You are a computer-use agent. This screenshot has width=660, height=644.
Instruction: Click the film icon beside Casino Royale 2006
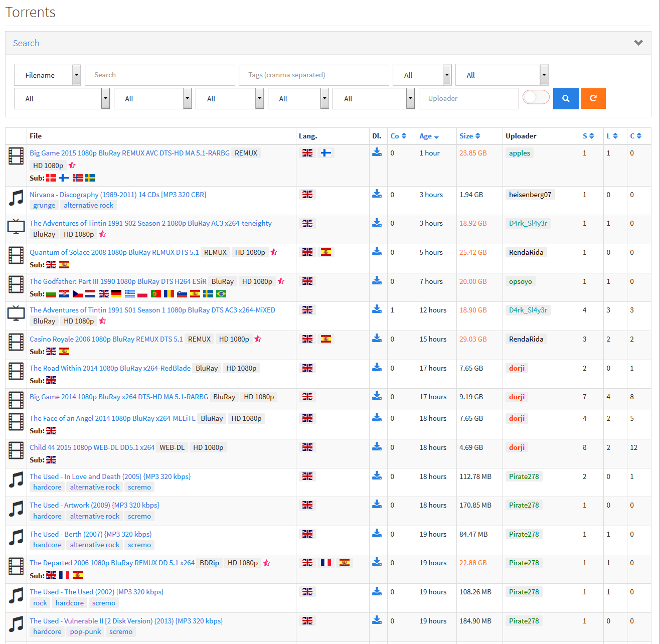[16, 342]
